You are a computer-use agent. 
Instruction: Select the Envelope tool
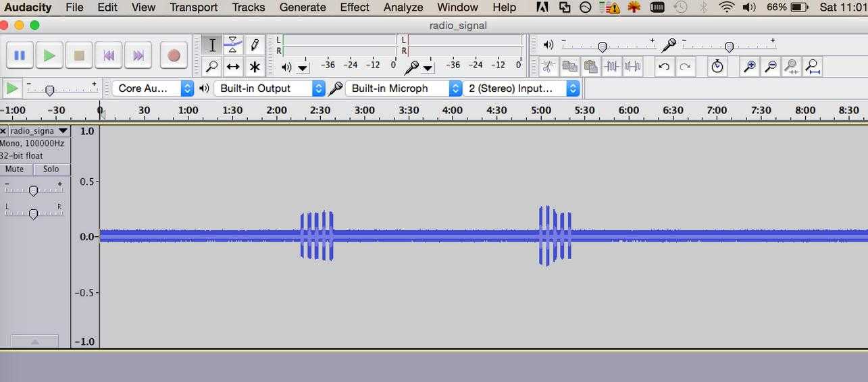232,45
